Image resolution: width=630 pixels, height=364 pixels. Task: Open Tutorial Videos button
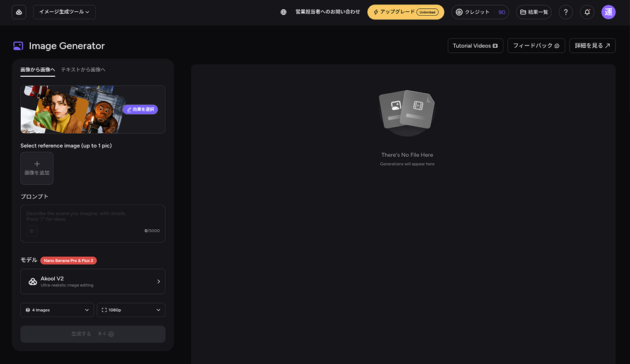click(x=475, y=46)
